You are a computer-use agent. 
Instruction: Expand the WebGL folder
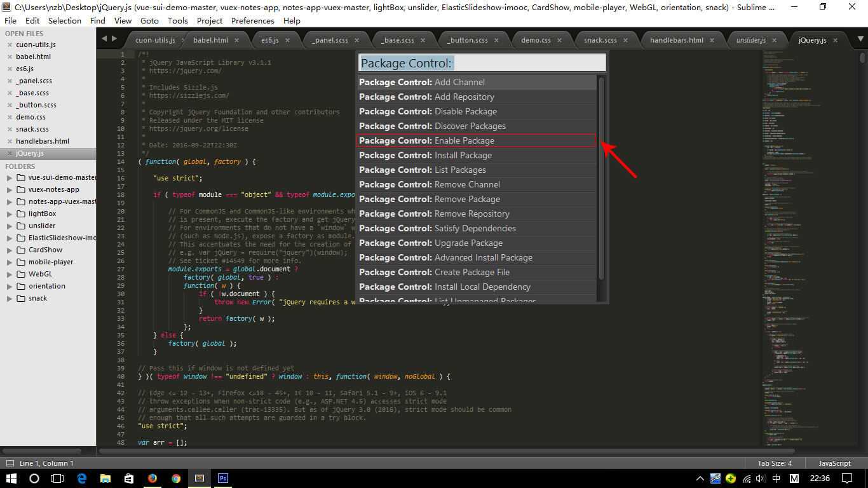point(10,274)
